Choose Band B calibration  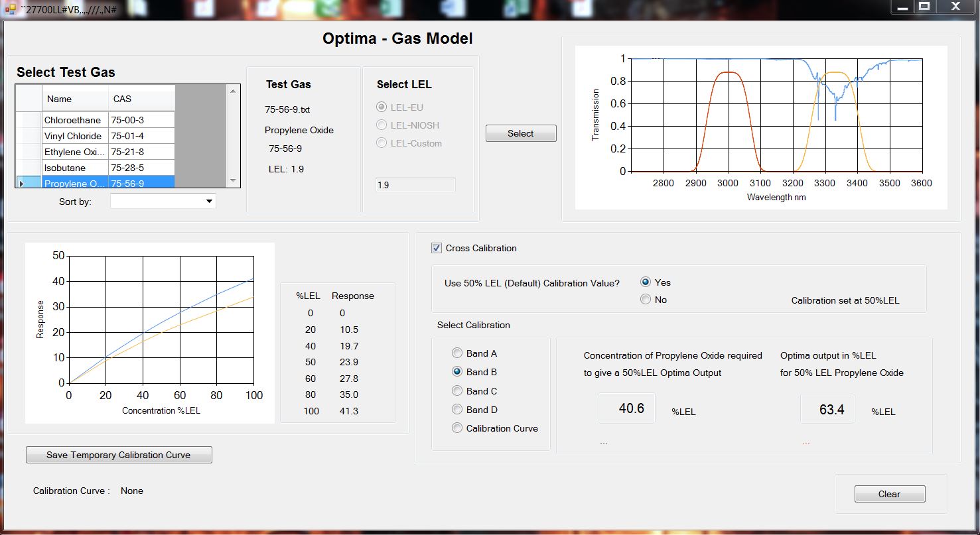pyautogui.click(x=457, y=372)
